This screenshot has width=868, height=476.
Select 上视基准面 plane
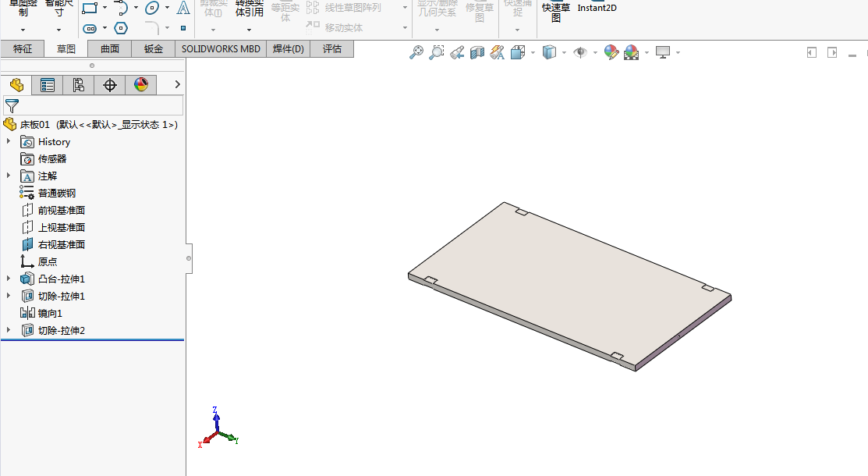(53, 228)
